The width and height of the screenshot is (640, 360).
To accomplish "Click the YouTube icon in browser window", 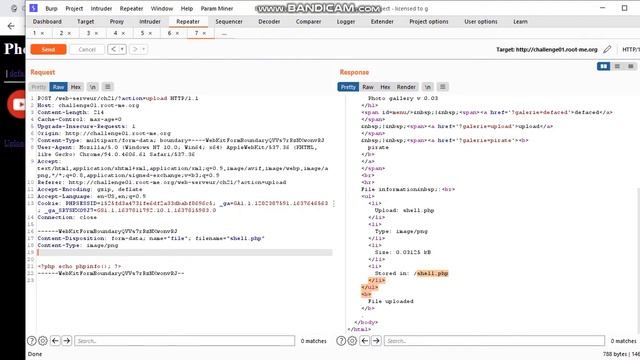I will pyautogui.click(x=17, y=104).
